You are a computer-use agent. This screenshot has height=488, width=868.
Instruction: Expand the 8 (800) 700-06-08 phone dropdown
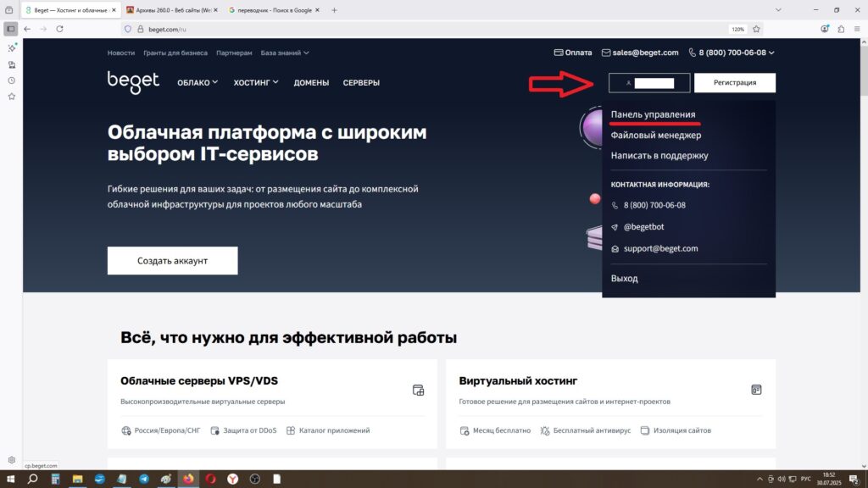tap(732, 53)
